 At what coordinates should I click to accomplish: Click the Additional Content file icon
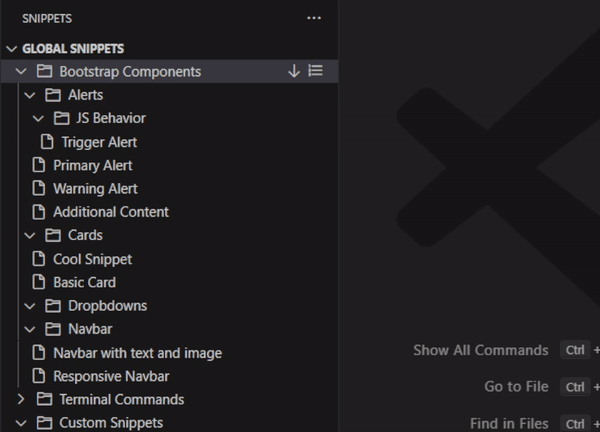click(39, 212)
